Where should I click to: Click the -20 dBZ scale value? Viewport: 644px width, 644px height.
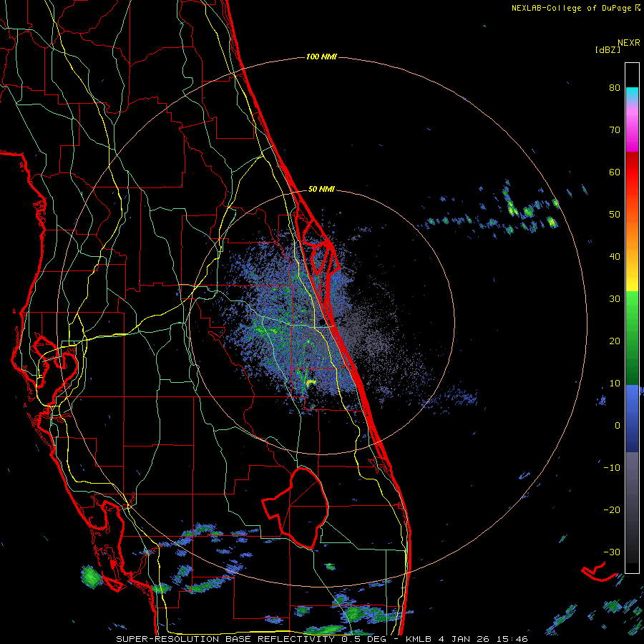(612, 509)
